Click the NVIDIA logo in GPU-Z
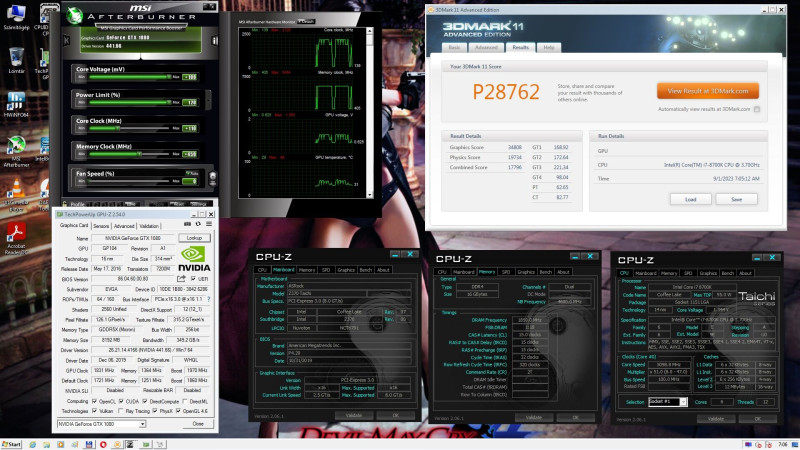Viewport: 800px width, 450px height. point(194,259)
